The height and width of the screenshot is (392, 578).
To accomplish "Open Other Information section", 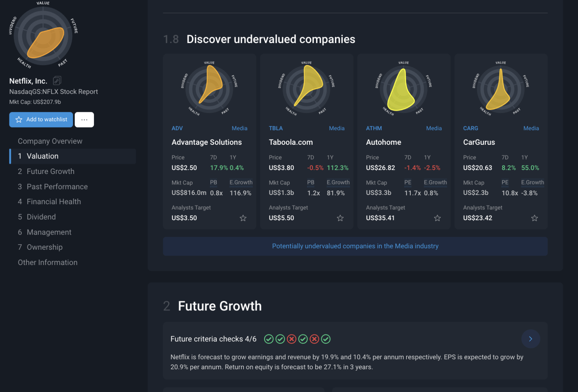I will [48, 262].
